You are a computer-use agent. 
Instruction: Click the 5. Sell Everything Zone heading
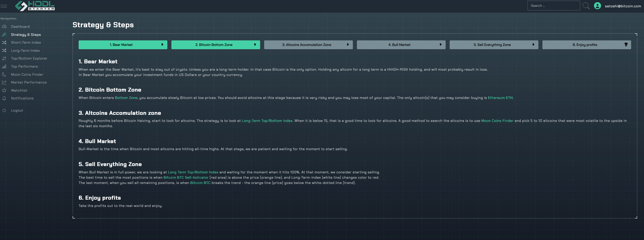click(110, 164)
